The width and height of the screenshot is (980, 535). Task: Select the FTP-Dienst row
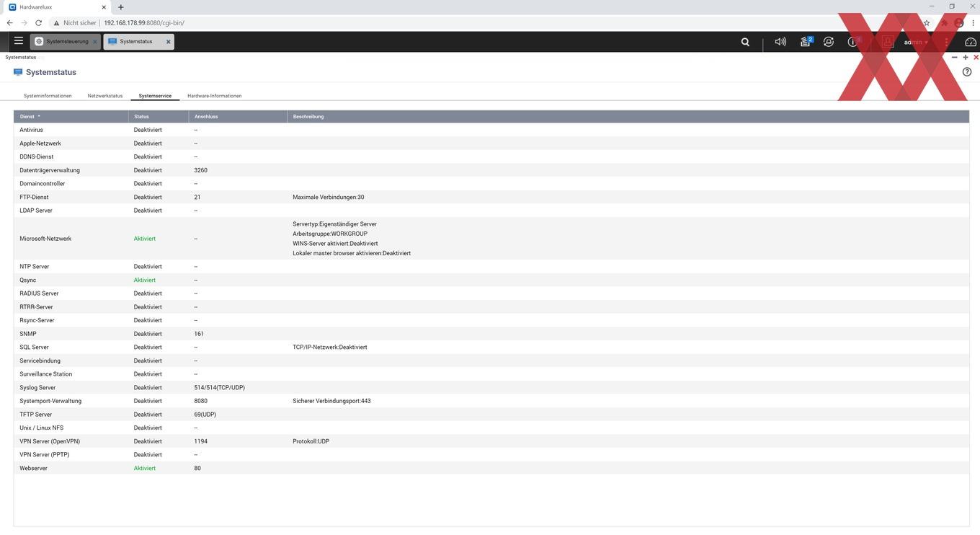pos(491,197)
